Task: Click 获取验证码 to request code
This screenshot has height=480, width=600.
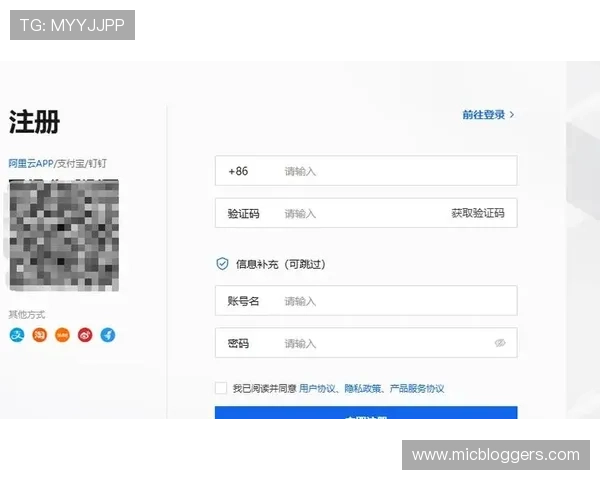Action: 478,213
